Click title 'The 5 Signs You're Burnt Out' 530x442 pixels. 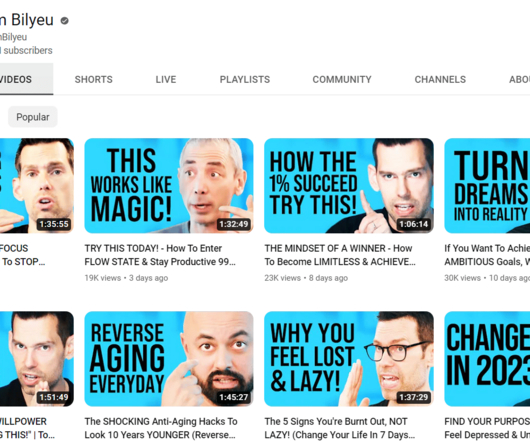pos(339,428)
